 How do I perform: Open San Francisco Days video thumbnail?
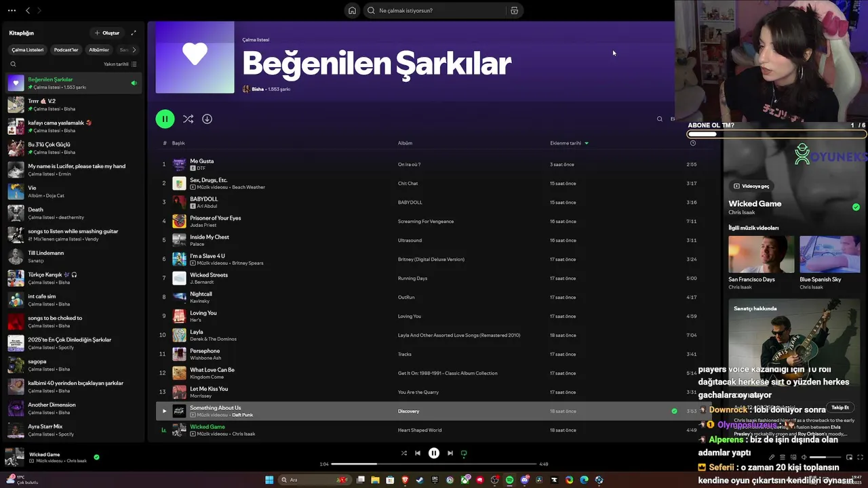tap(761, 254)
